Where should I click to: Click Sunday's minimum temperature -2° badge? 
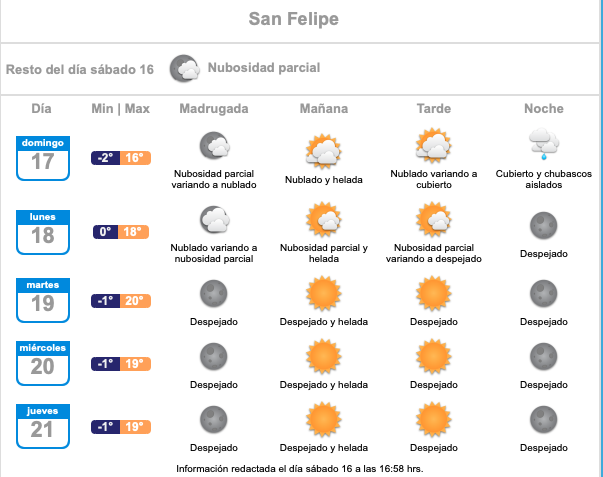click(x=105, y=158)
